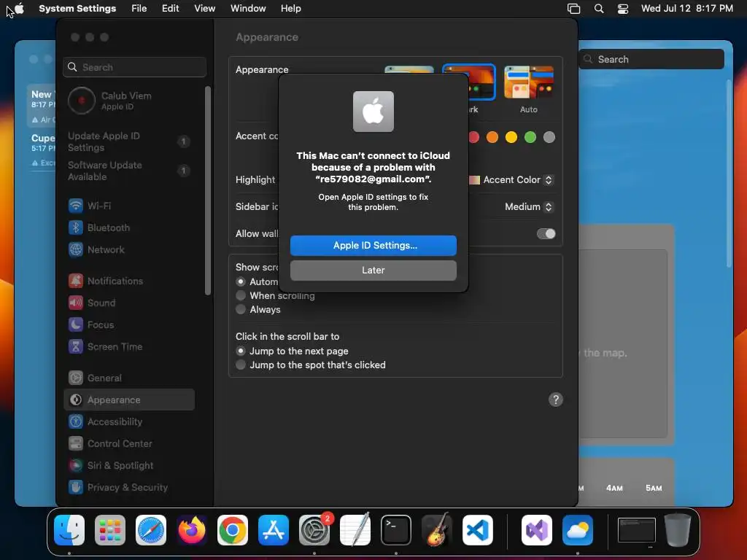Image resolution: width=747 pixels, height=560 pixels.
Task: Dismiss dialog with Later button
Action: 373,271
